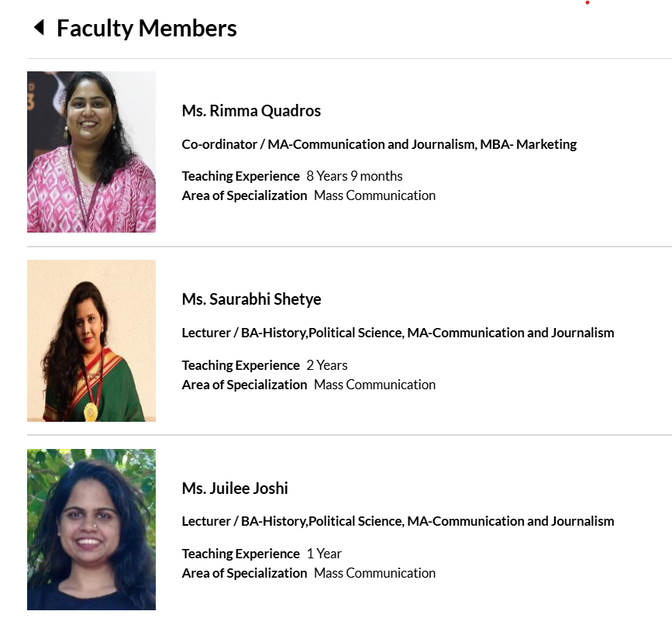Select the name Ms. Rimma Quadros
The height and width of the screenshot is (618, 672).
251,111
